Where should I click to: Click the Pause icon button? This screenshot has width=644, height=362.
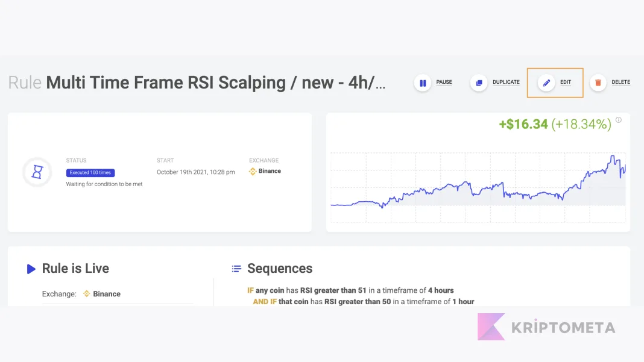423,83
